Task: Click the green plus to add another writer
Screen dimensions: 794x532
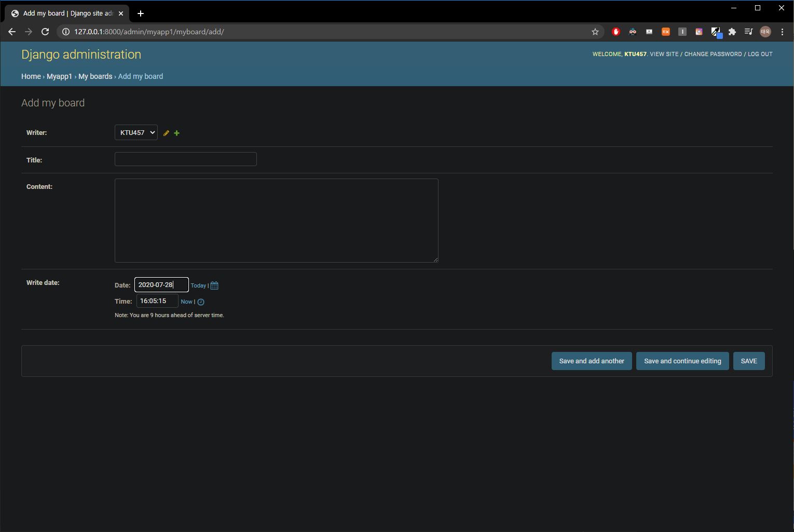Action: coord(176,133)
